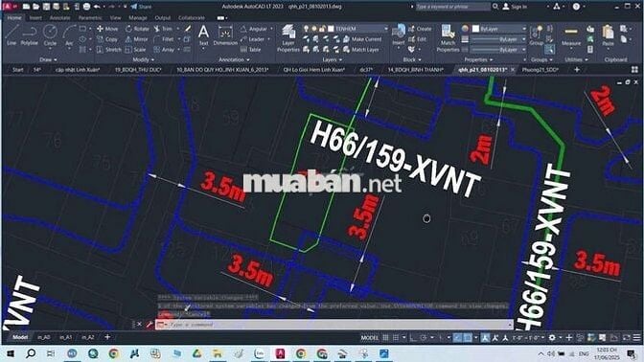Select the Dimension tool

[225, 35]
